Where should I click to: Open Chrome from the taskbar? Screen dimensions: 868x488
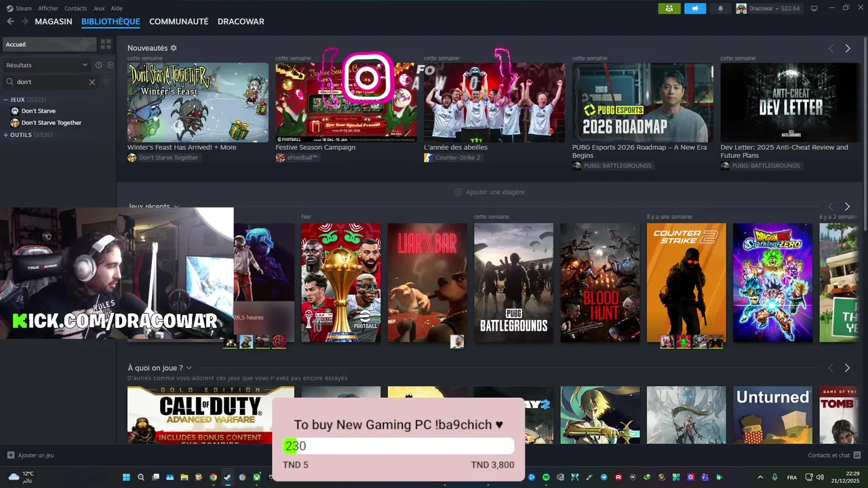(x=214, y=477)
